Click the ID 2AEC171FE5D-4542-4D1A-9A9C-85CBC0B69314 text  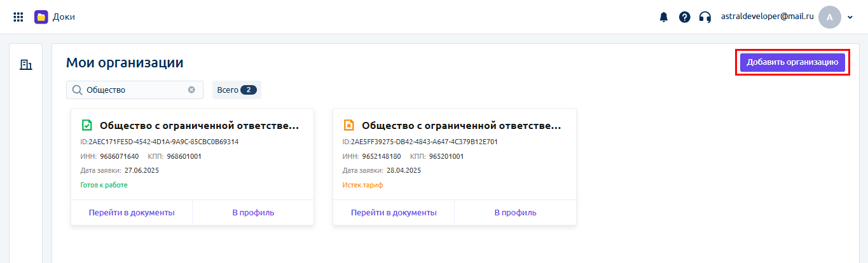[x=159, y=142]
